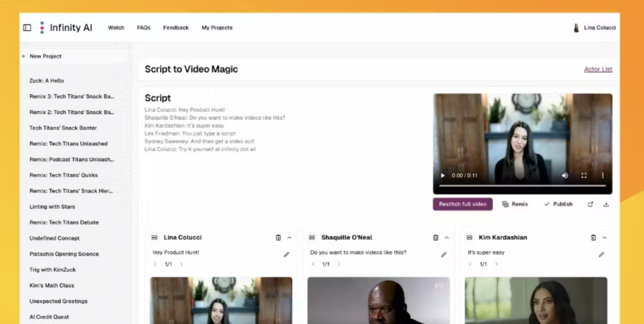Click drag handle icon on Lina Colucci card

pos(154,238)
